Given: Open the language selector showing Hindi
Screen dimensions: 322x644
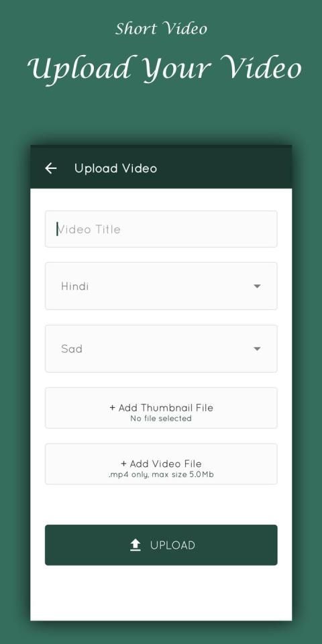Looking at the screenshot, I should click(x=161, y=286).
